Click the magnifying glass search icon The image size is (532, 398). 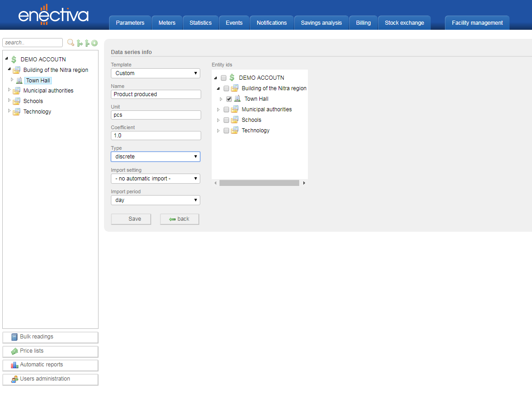[x=71, y=43]
